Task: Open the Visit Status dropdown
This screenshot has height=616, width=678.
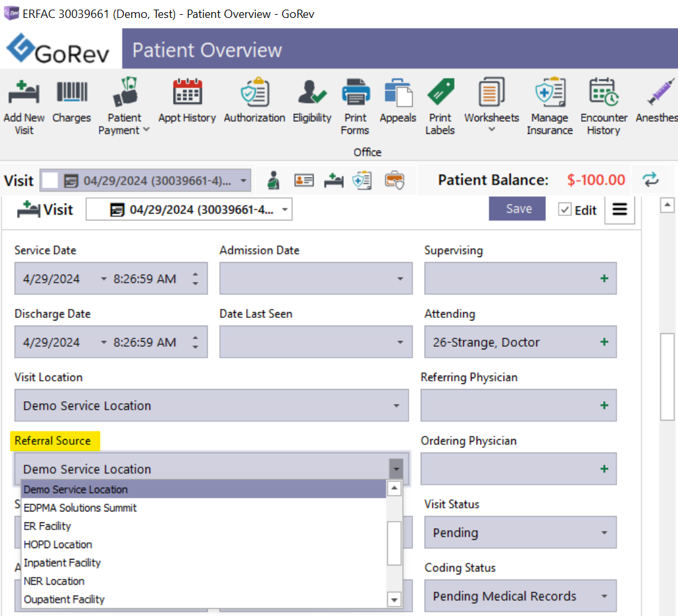Action: pyautogui.click(x=604, y=533)
